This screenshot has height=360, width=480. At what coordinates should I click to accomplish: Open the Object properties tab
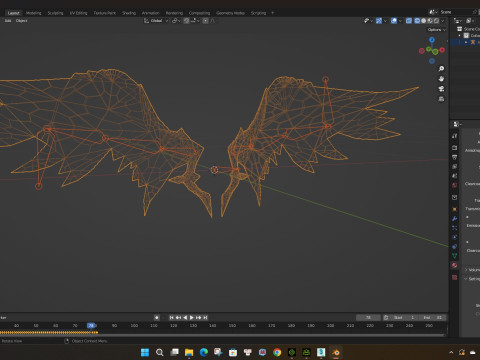click(x=455, y=209)
